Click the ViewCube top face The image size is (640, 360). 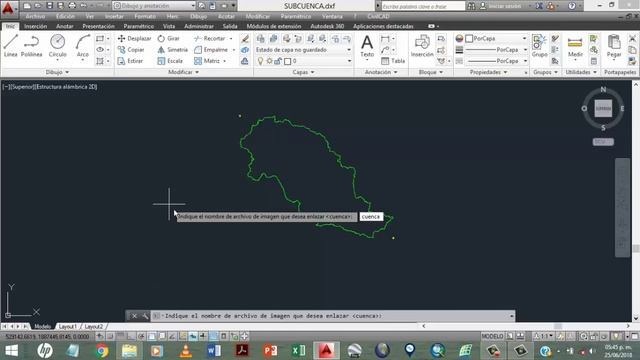click(603, 109)
